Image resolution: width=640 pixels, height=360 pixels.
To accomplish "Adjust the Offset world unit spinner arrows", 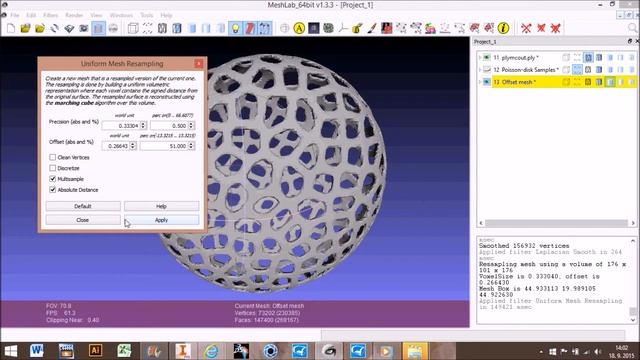I will (x=133, y=146).
